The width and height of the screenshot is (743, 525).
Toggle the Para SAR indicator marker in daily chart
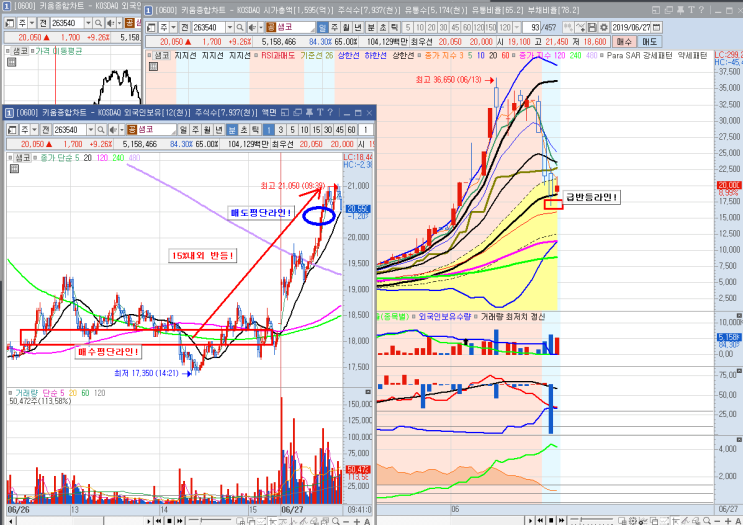(602, 55)
